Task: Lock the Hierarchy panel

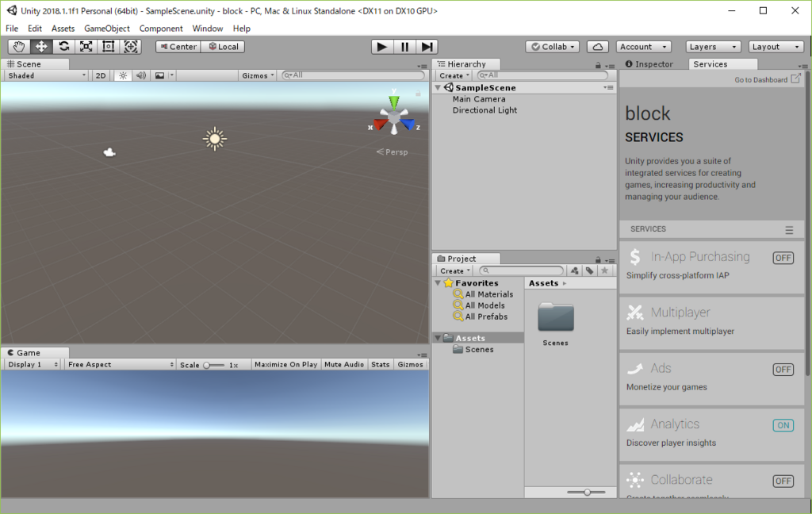Action: point(598,65)
